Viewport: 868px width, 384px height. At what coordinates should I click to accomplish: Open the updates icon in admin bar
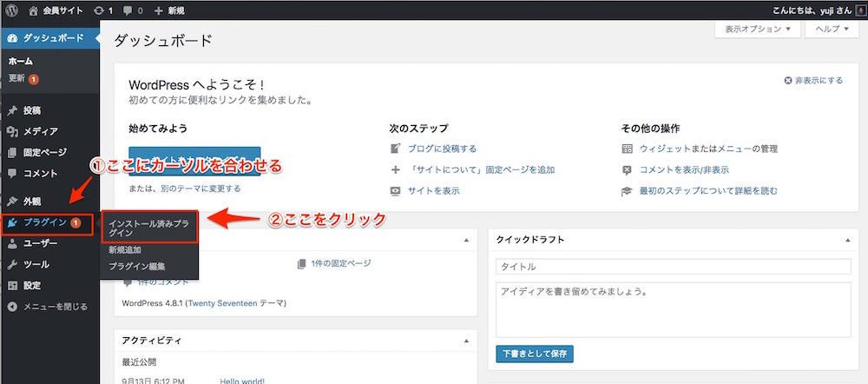[x=103, y=10]
